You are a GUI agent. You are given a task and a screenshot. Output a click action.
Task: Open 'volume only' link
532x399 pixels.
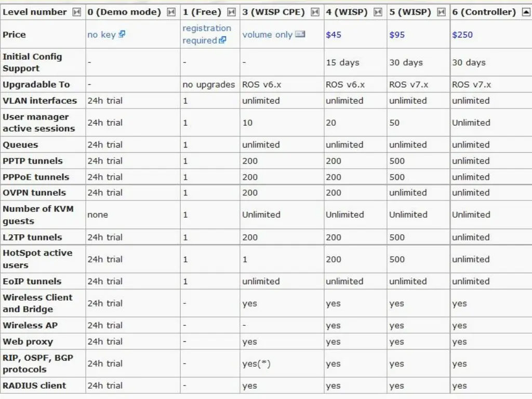click(x=267, y=35)
